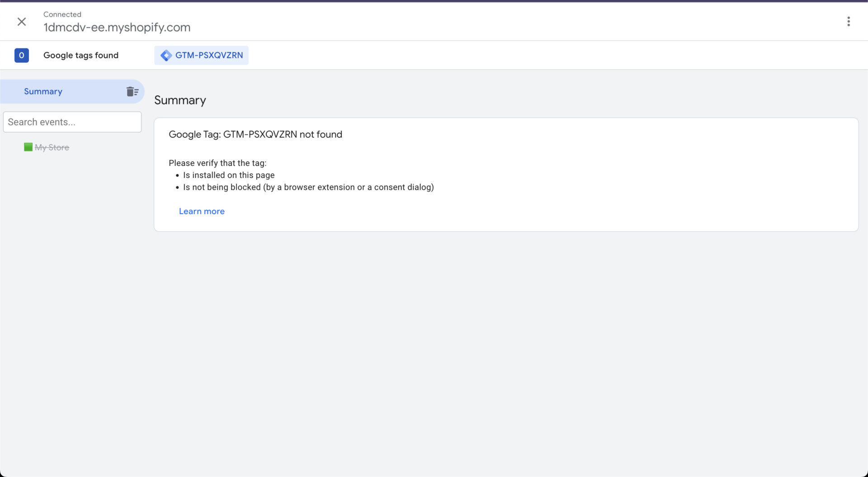Click the 'Please verify that the tag' text
Viewport: 868px width, 477px height.
coord(217,163)
